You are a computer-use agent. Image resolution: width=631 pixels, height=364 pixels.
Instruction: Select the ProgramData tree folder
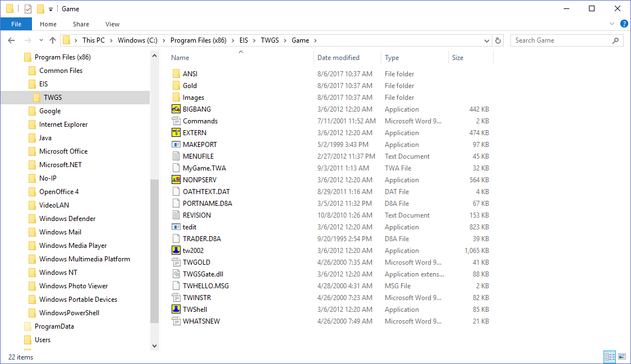coord(54,326)
